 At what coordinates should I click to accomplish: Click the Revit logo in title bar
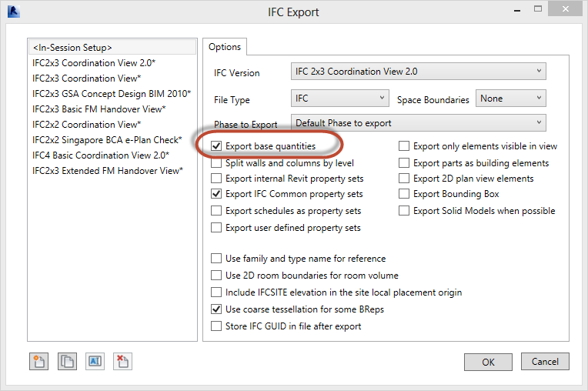click(x=13, y=12)
